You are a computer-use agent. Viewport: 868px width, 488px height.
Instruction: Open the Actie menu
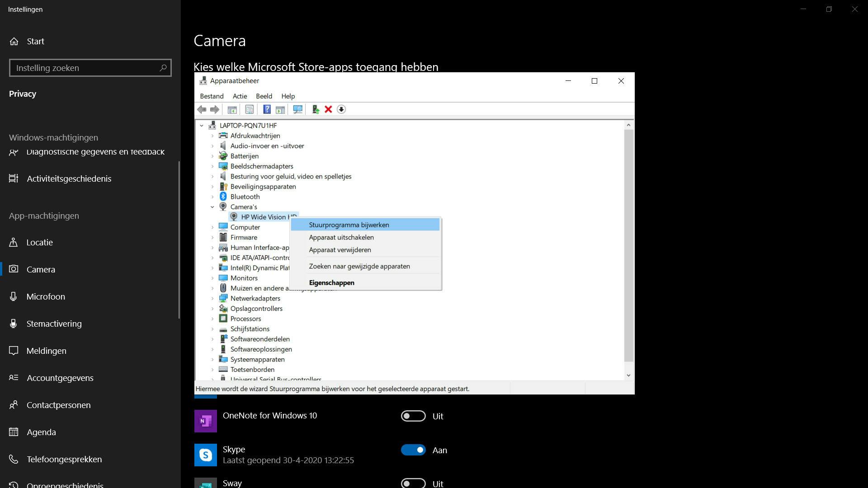[x=240, y=96]
